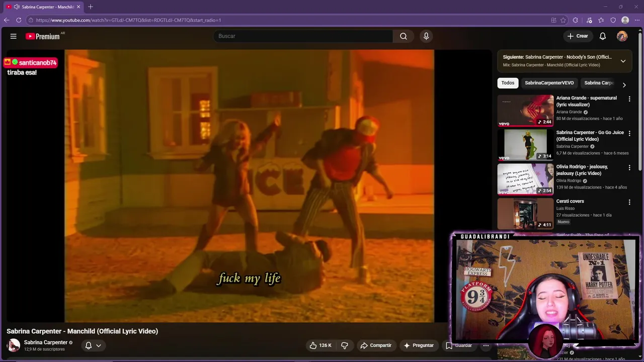Expand the mix playlist panel chevron
Screen dimensions: 644x362
(623, 61)
